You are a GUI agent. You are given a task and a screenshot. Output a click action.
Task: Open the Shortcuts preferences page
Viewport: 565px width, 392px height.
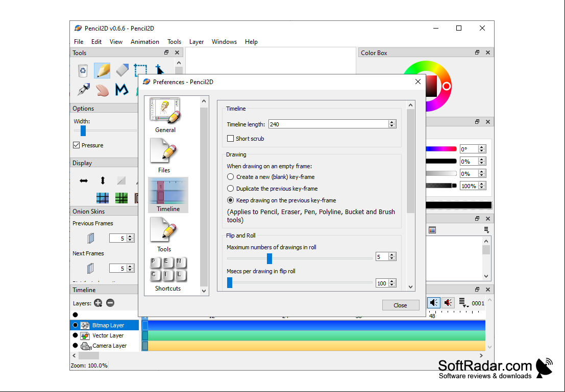click(168, 274)
